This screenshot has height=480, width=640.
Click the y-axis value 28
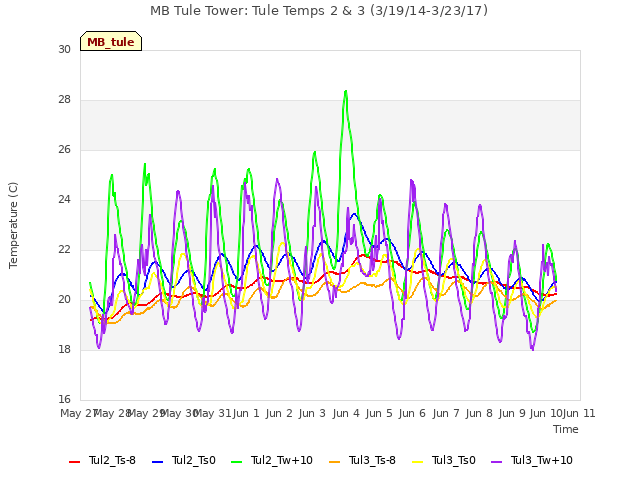coord(64,100)
